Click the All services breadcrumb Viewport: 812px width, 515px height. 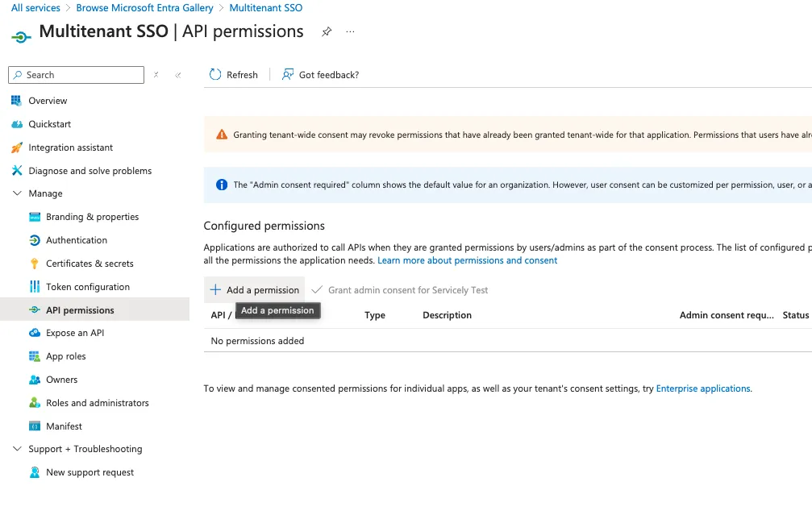click(35, 8)
